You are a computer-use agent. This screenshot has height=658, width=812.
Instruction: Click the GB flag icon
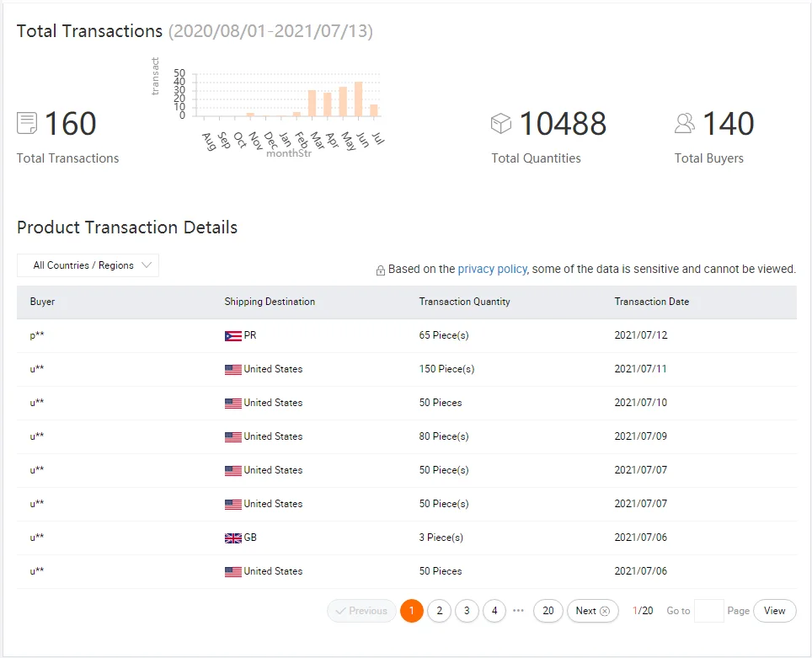[233, 538]
